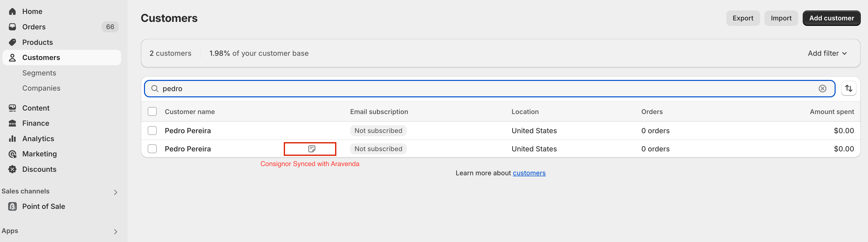Click the 66 orders count badge
The height and width of the screenshot is (242, 868).
coord(110,27)
